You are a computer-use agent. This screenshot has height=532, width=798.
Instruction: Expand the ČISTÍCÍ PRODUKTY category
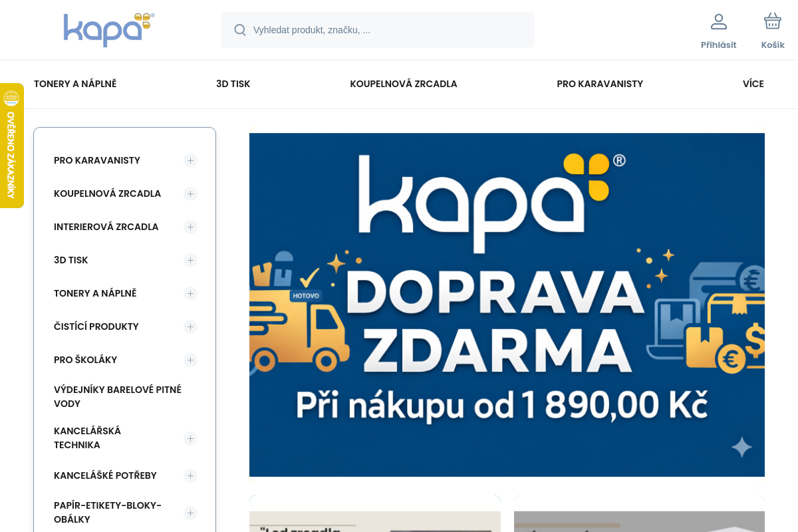click(190, 327)
